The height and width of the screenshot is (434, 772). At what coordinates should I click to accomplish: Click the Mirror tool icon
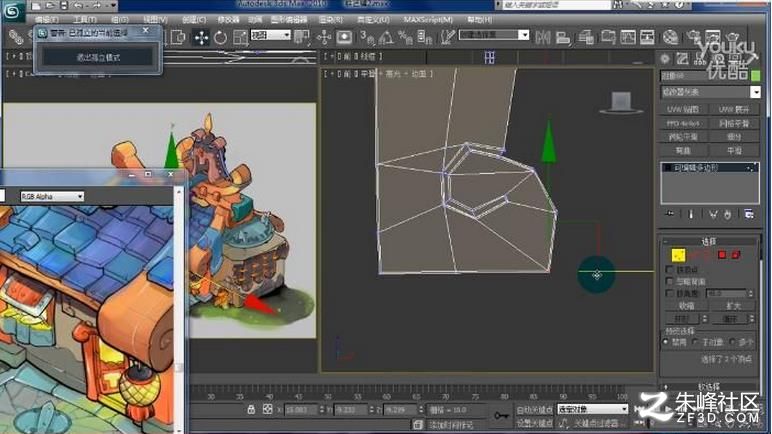pyautogui.click(x=543, y=37)
